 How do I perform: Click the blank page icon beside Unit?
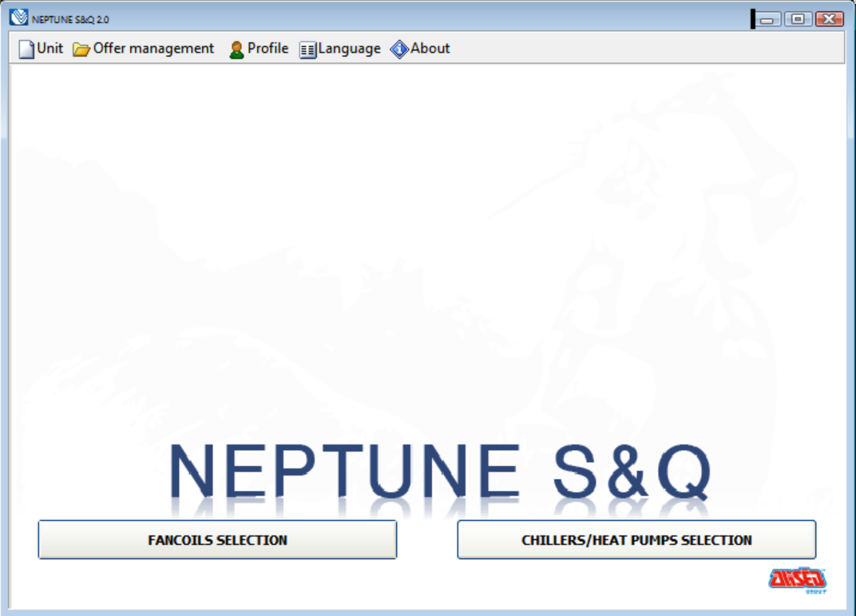(x=26, y=49)
